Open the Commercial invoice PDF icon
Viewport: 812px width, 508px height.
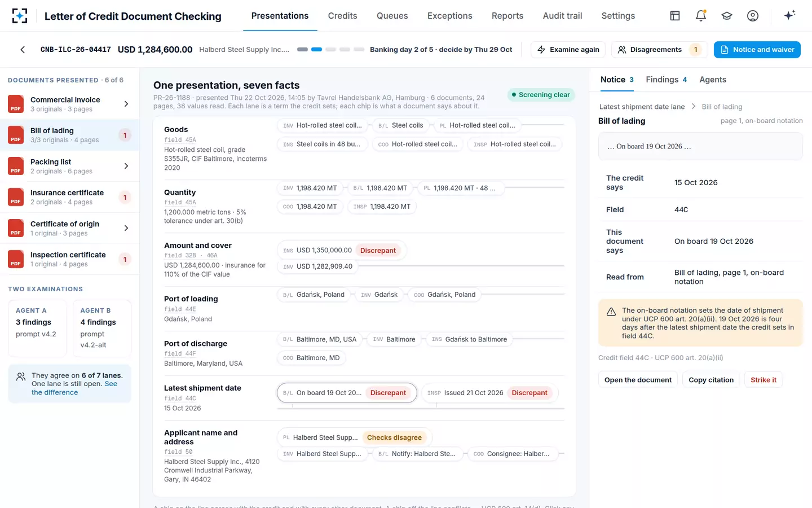[x=16, y=104]
